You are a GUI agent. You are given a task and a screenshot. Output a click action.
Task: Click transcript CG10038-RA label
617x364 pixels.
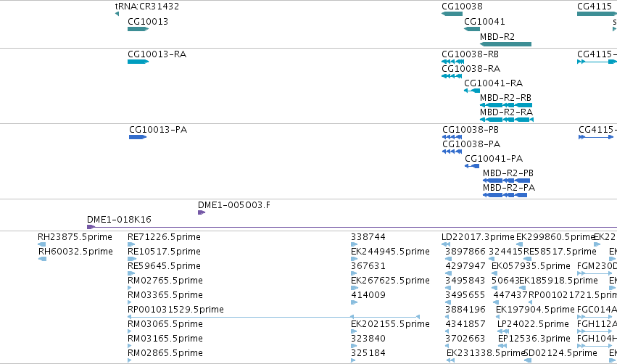coord(471,69)
